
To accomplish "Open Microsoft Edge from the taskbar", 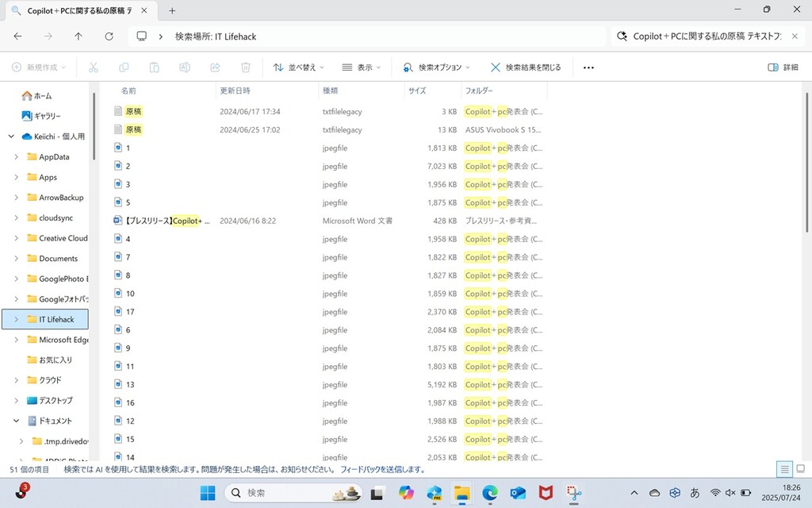I will coord(490,492).
